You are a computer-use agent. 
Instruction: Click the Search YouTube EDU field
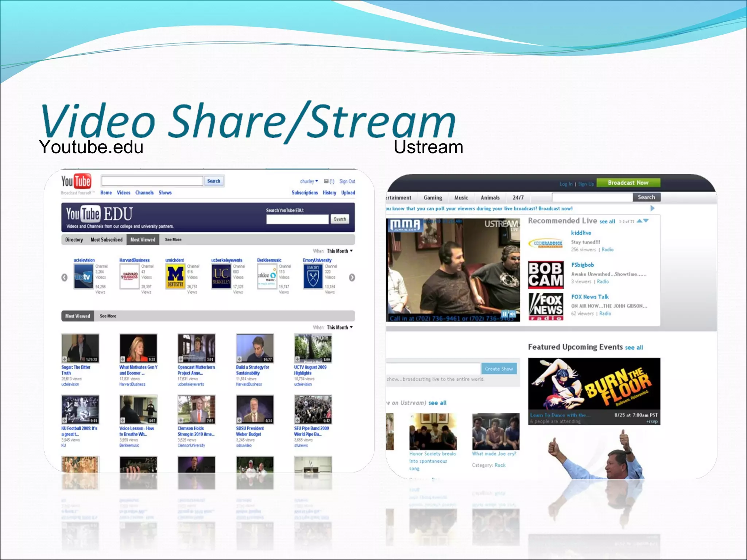(297, 219)
